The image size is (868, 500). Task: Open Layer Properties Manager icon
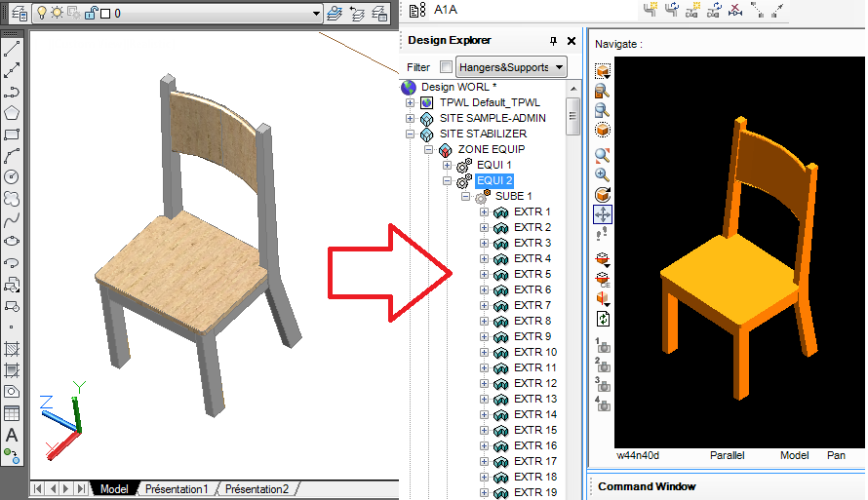(x=20, y=14)
